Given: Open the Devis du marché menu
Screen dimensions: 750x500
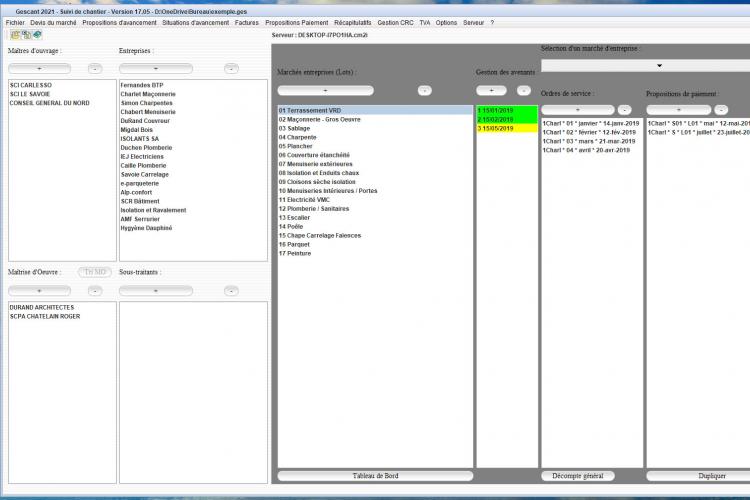Looking at the screenshot, I should pyautogui.click(x=53, y=22).
